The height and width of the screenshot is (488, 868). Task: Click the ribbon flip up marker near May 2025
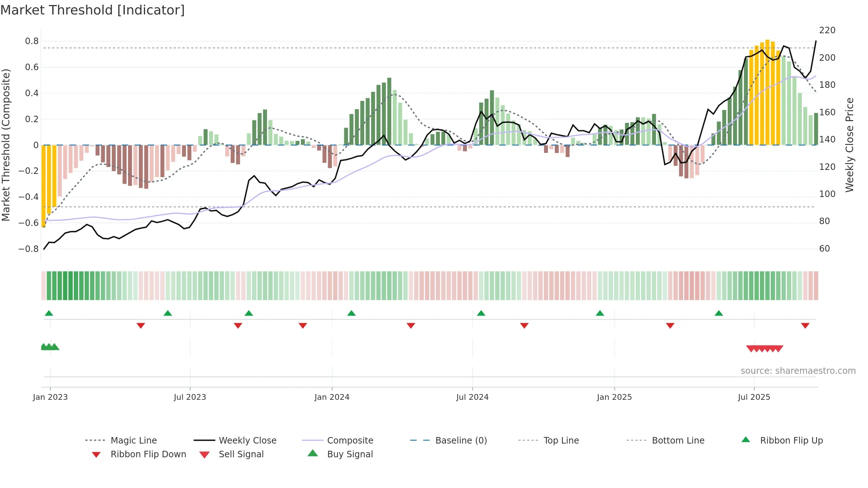[x=719, y=313]
